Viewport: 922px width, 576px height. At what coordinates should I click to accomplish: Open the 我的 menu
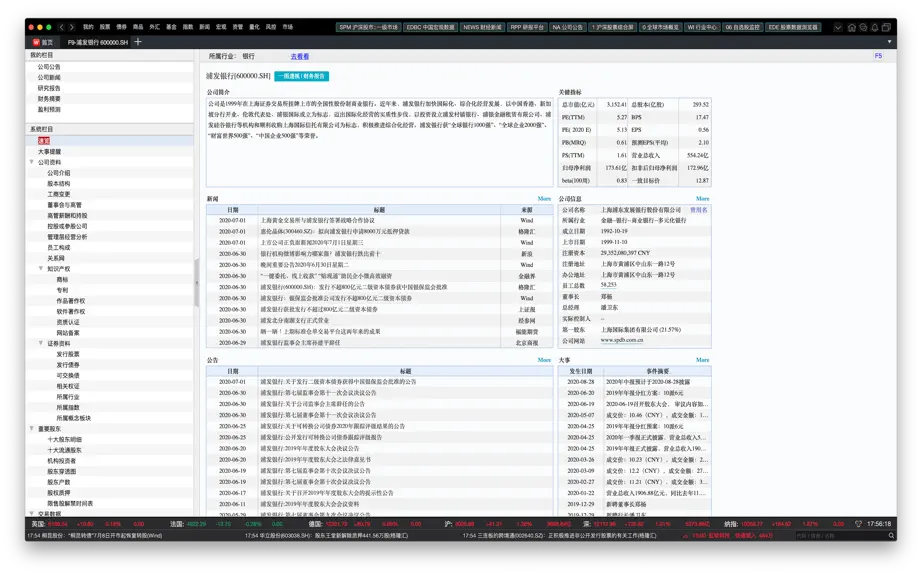coord(88,27)
